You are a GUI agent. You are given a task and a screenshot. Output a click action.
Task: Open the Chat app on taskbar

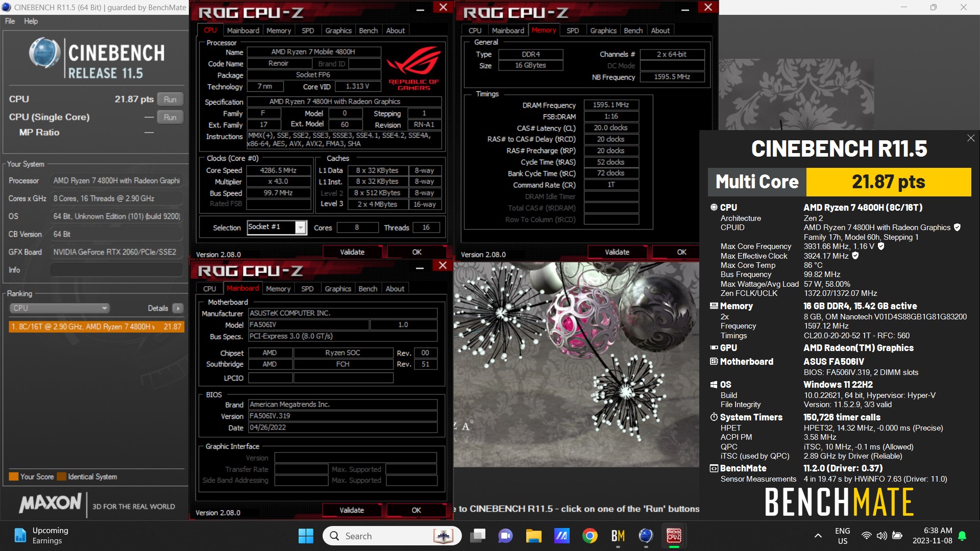pyautogui.click(x=505, y=536)
